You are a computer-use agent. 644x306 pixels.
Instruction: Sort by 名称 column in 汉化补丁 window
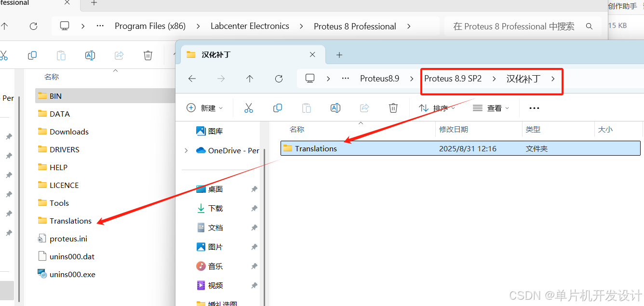point(297,129)
